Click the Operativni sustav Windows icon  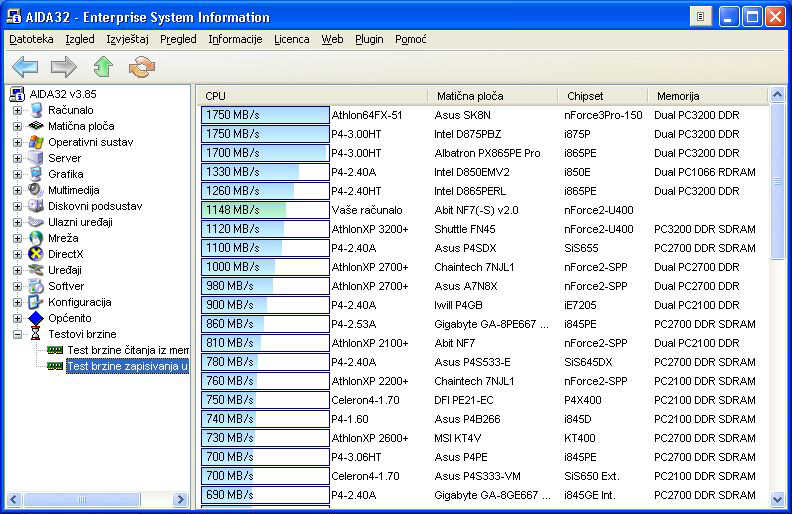[x=37, y=142]
